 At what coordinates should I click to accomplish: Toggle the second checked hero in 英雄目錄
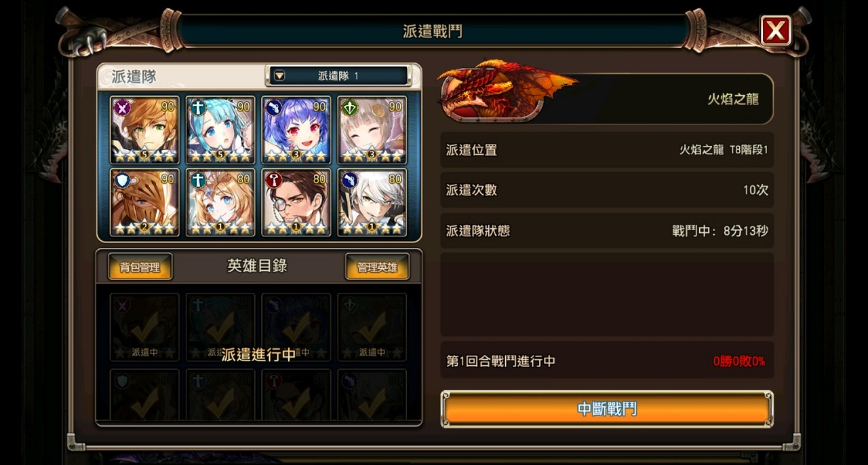pyautogui.click(x=220, y=327)
